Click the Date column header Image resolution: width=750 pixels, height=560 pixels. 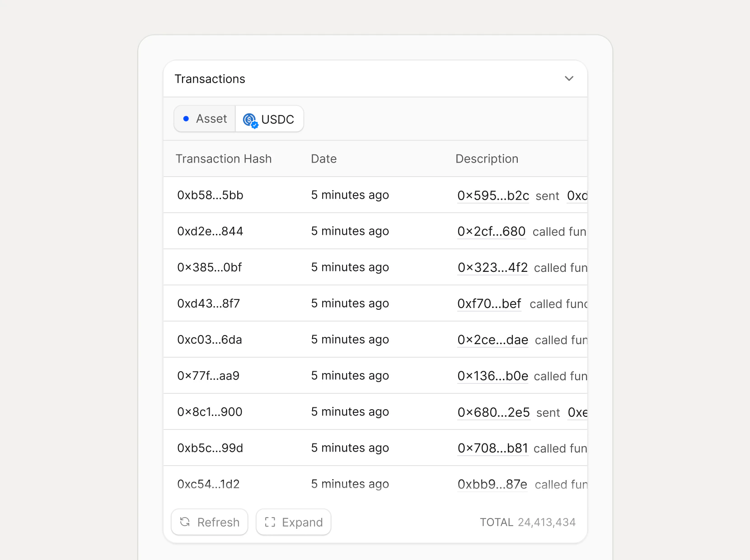[323, 159]
